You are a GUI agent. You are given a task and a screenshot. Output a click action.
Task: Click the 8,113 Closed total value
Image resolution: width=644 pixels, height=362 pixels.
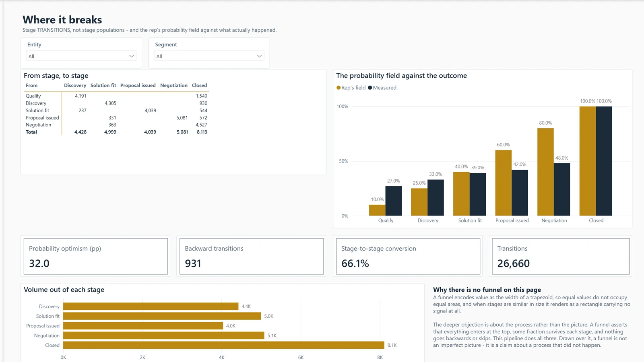pyautogui.click(x=202, y=132)
